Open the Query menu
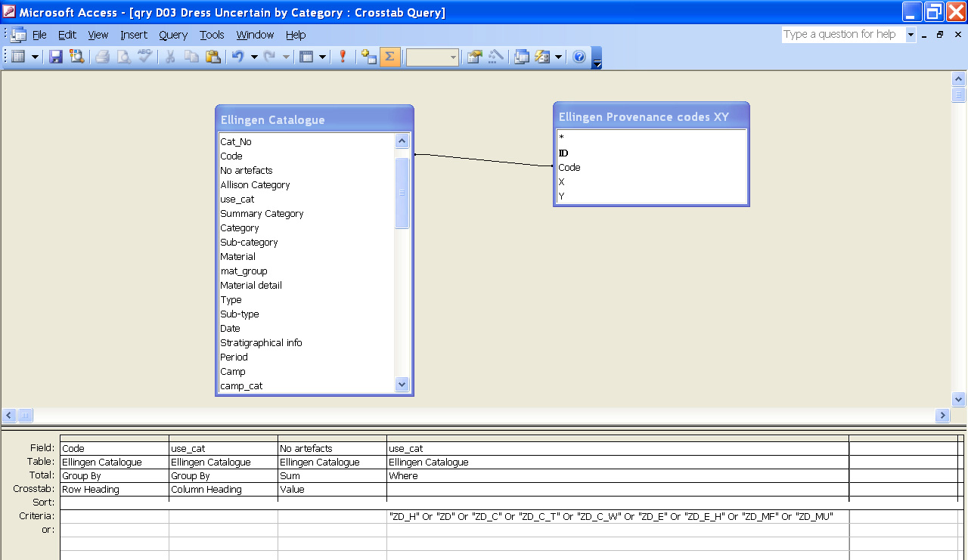The height and width of the screenshot is (560, 968). pyautogui.click(x=173, y=35)
